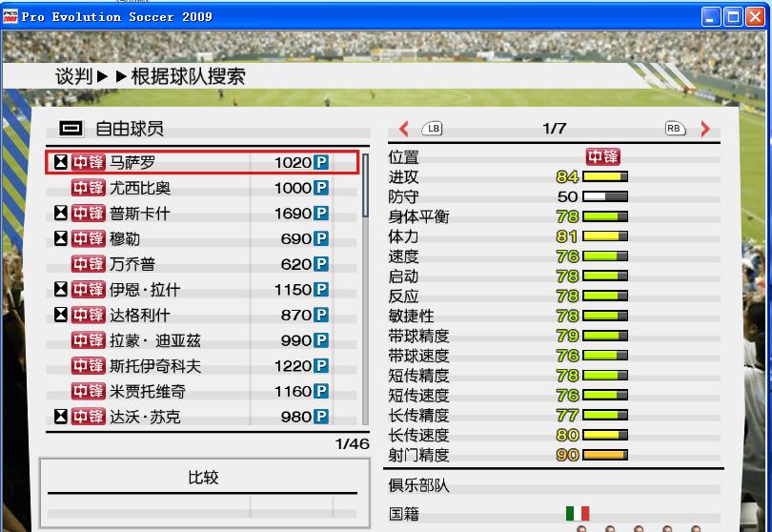Click the P points icon next to 1160
Viewport: 772px width, 532px height.
point(321,391)
